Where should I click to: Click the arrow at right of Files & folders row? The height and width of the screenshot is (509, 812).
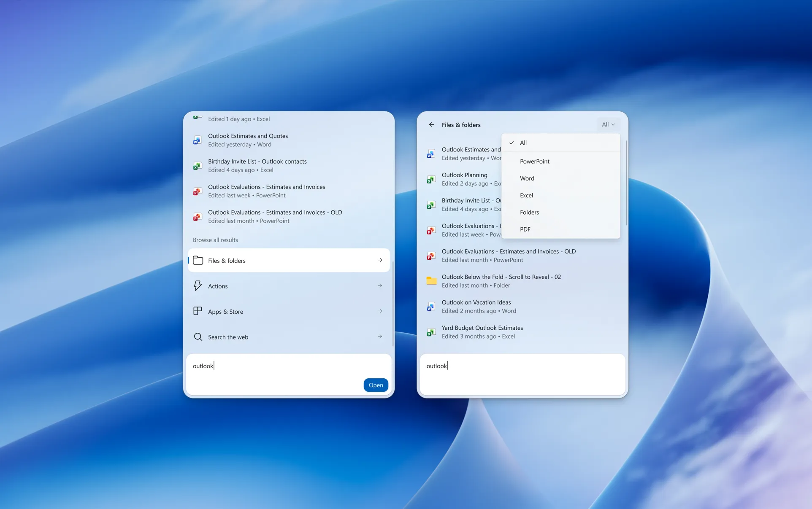pyautogui.click(x=380, y=260)
